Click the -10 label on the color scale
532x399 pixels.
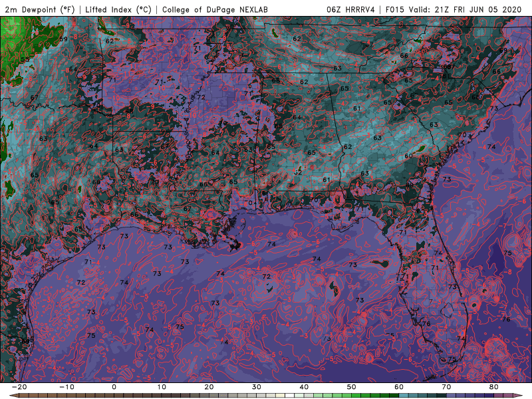(66, 387)
